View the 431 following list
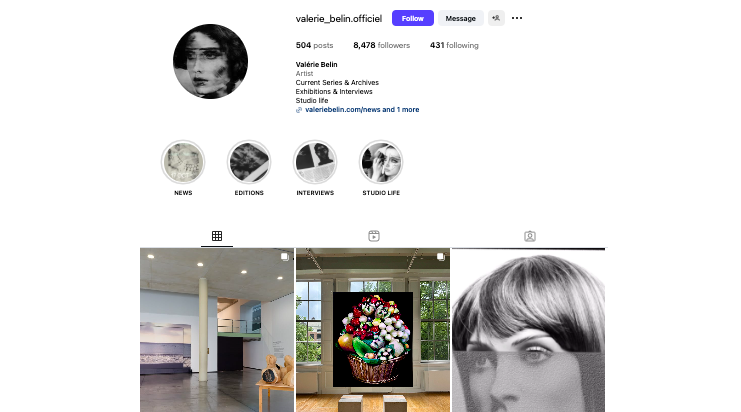Viewport: 741px width, 412px height. tap(454, 45)
